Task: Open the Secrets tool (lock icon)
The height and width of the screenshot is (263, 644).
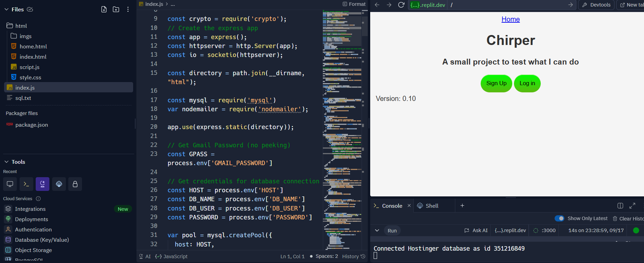Action: coord(75,184)
